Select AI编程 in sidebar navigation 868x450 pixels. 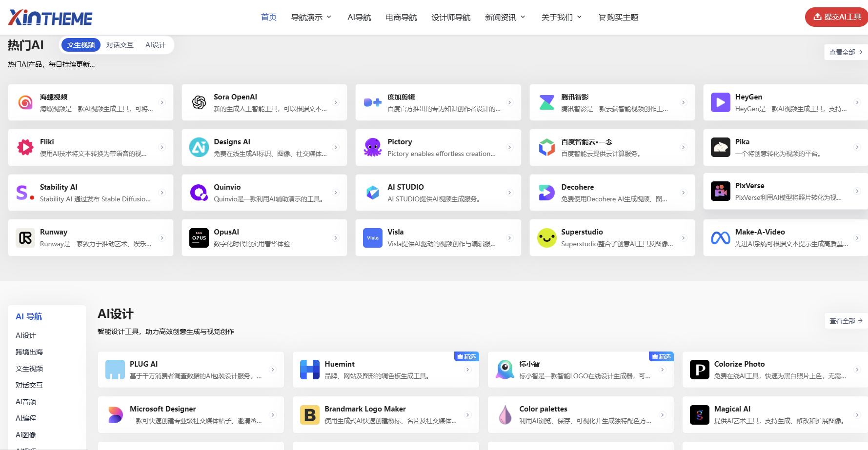pos(26,418)
